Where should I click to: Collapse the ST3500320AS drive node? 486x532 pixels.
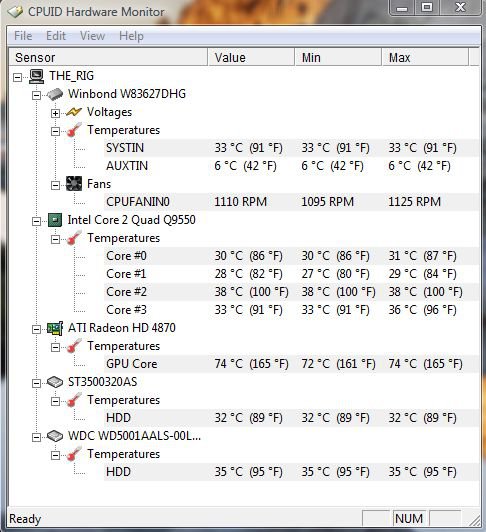point(36,383)
